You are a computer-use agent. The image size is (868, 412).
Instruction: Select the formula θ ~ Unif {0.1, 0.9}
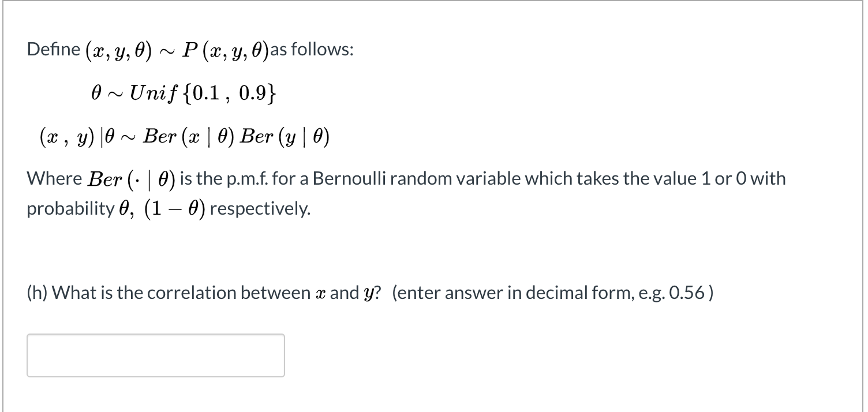click(x=184, y=93)
